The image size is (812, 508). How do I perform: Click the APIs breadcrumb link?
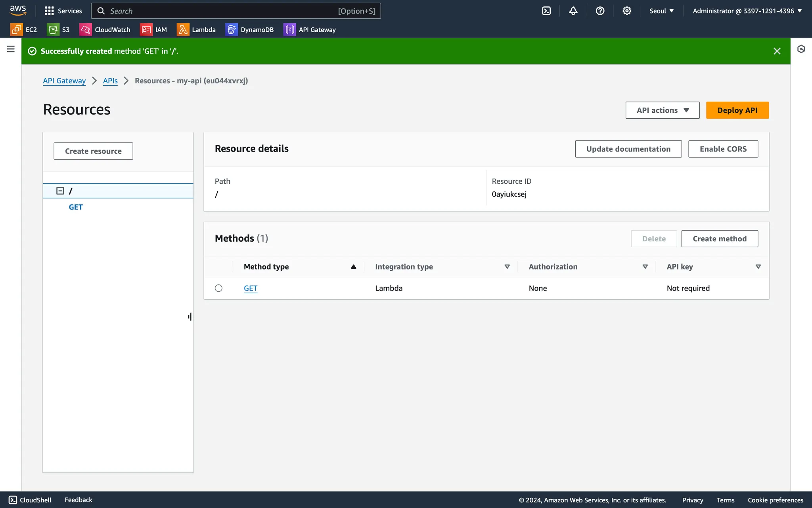(x=110, y=81)
